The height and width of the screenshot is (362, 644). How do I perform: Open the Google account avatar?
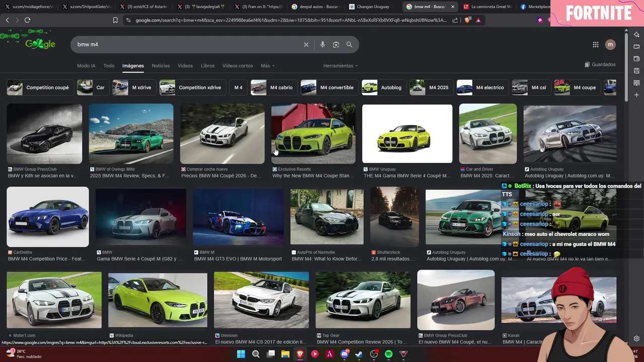(610, 45)
